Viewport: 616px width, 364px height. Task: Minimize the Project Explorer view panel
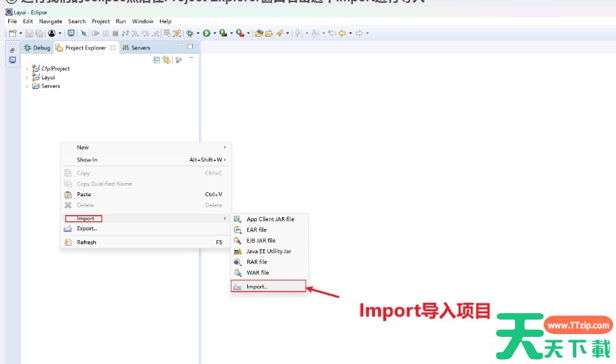(180, 47)
